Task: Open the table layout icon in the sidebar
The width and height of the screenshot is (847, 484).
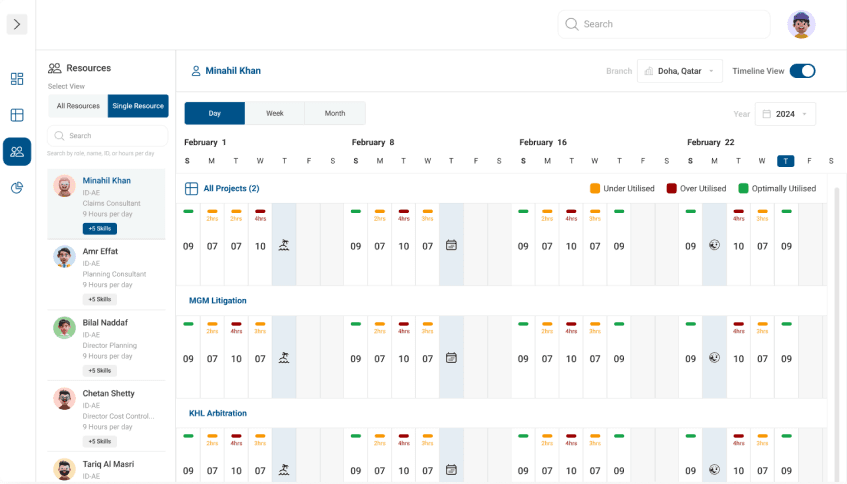Action: point(17,115)
